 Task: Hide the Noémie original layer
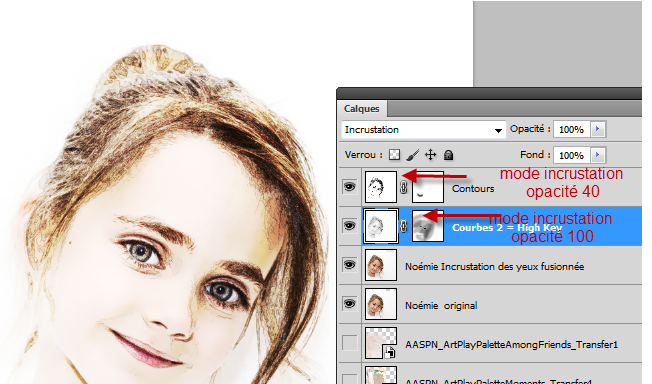click(349, 304)
